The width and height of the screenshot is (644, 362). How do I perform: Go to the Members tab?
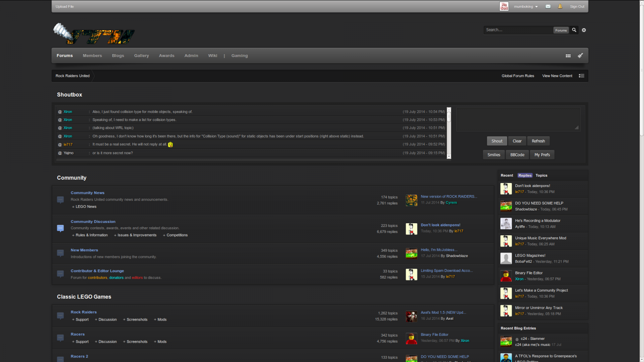click(x=92, y=56)
